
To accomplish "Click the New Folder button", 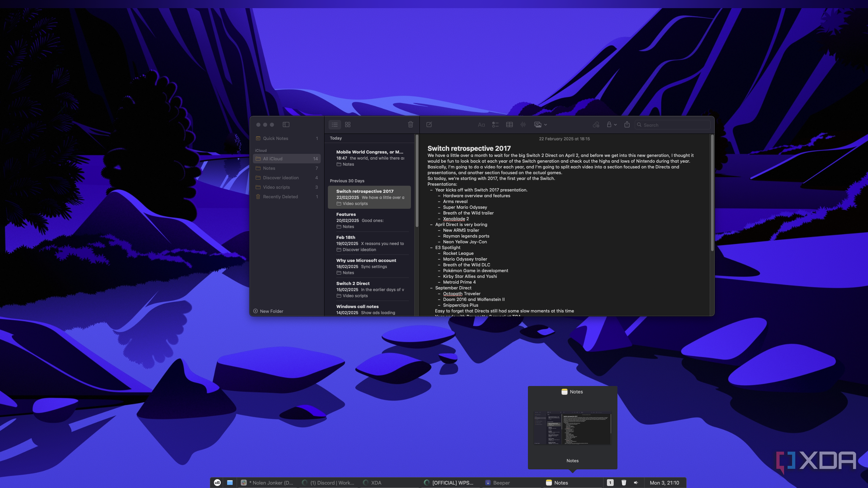I will click(268, 311).
